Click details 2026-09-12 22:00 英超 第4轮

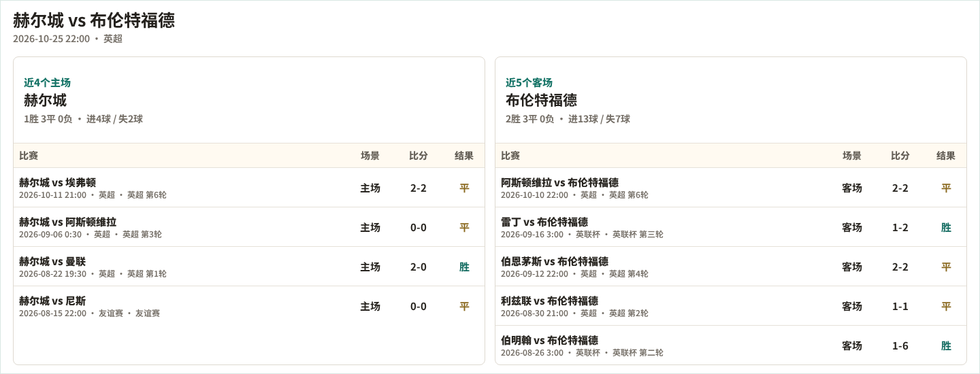[x=574, y=274]
